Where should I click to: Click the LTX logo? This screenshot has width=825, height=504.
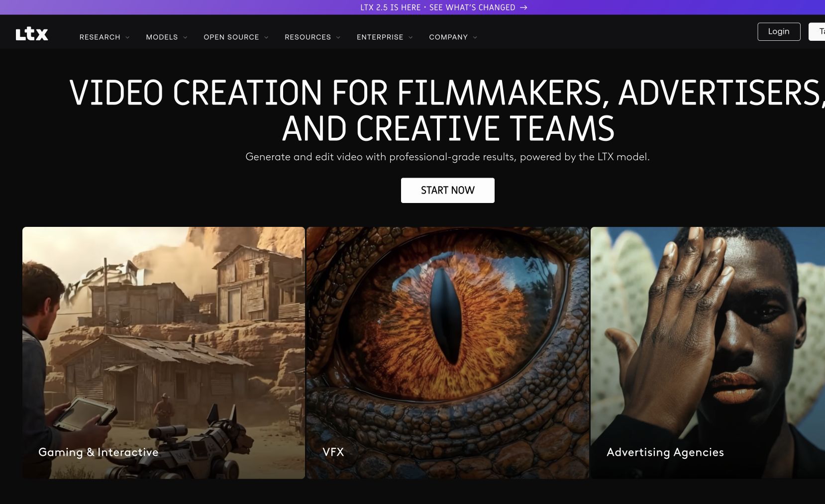pos(32,34)
